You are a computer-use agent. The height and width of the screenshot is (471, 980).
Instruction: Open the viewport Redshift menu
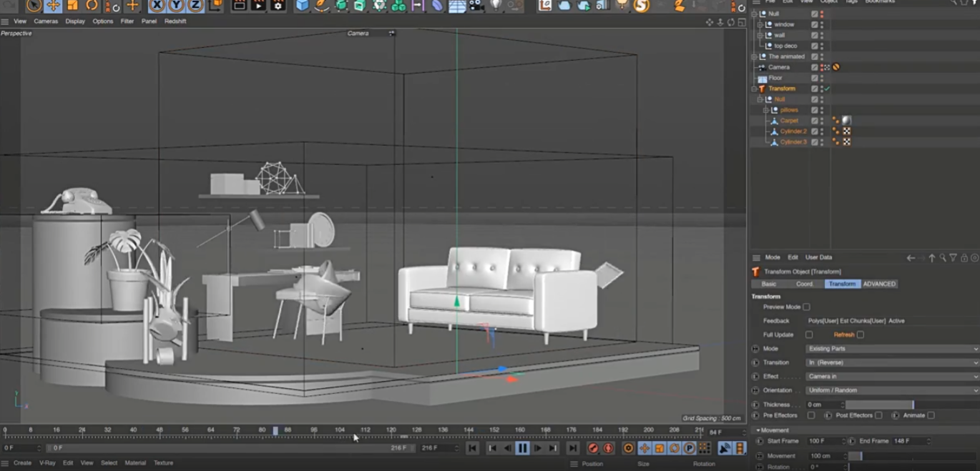point(175,21)
